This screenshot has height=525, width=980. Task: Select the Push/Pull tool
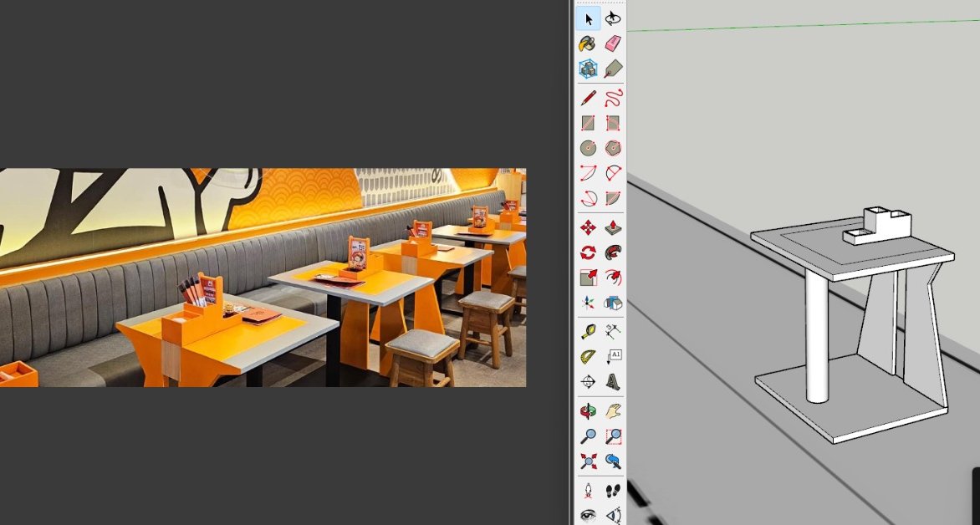tap(613, 227)
